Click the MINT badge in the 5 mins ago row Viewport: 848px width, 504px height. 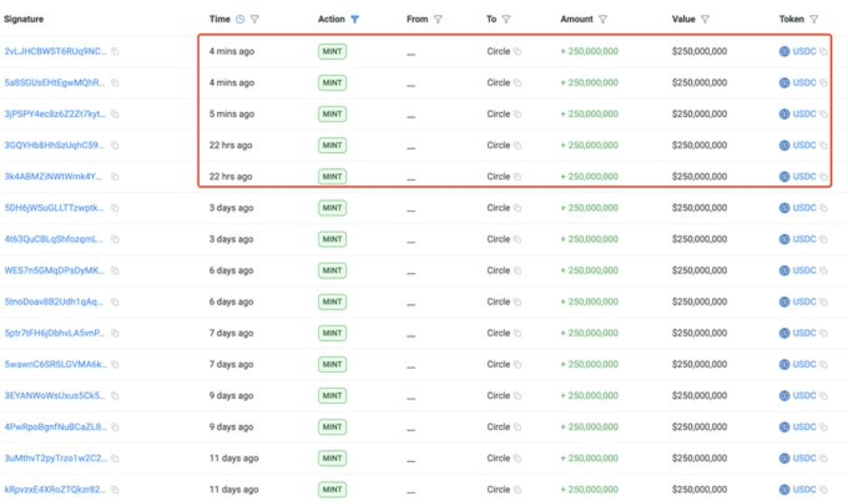click(x=332, y=114)
